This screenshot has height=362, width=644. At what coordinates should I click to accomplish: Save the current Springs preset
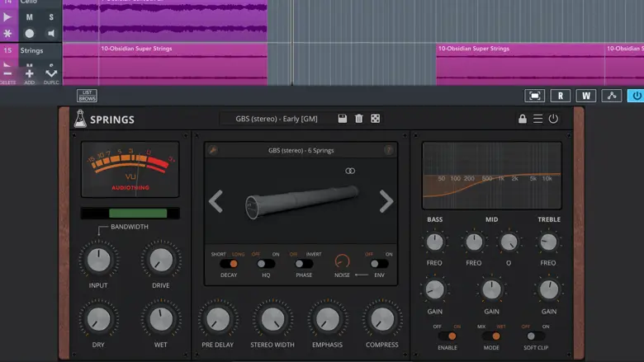[343, 119]
